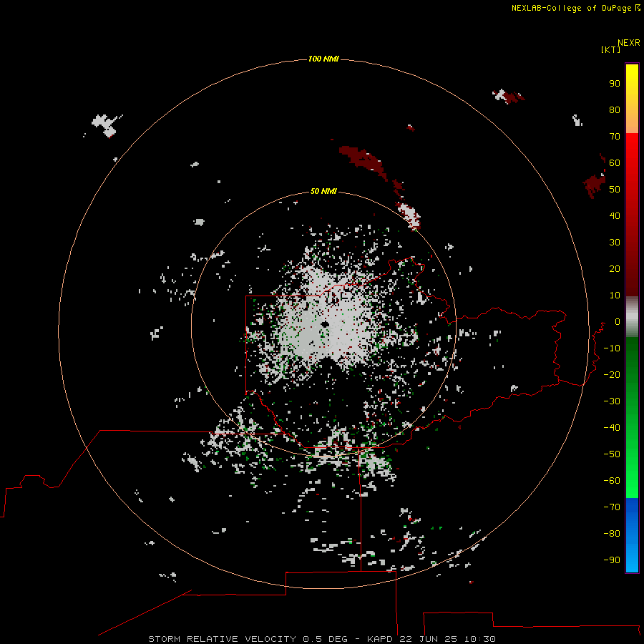Click the blue bottom band of color bar
The image size is (644, 644).
point(632,535)
